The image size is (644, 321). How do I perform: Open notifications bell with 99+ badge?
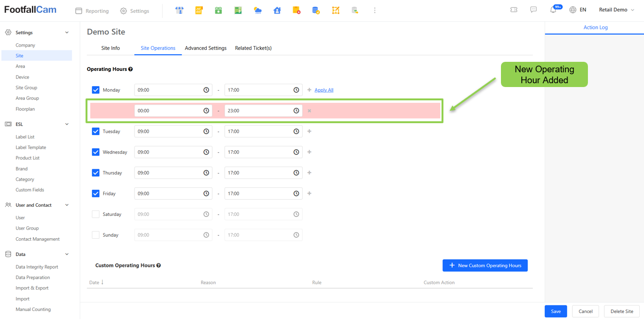click(x=553, y=10)
